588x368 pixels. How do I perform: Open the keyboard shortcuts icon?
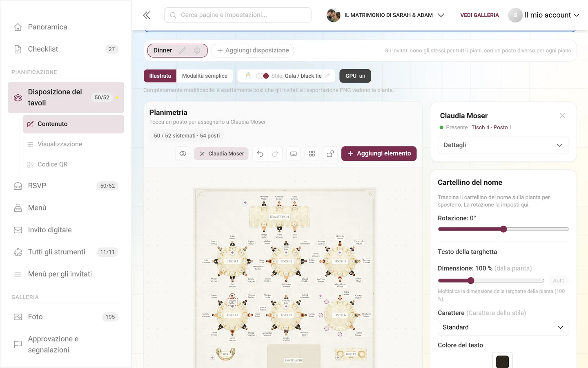tap(294, 154)
